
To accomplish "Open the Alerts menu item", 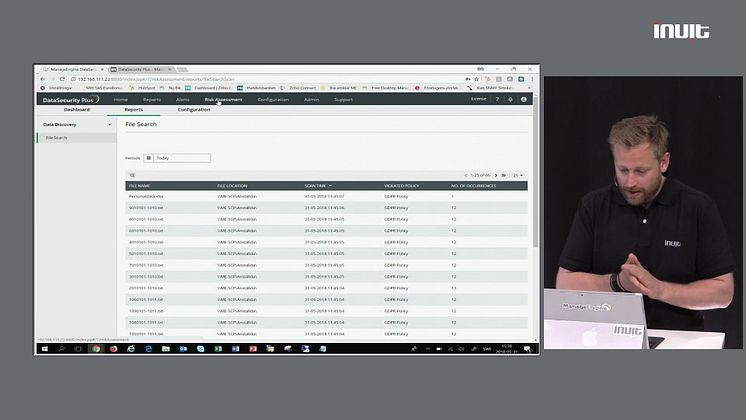I will tap(183, 99).
